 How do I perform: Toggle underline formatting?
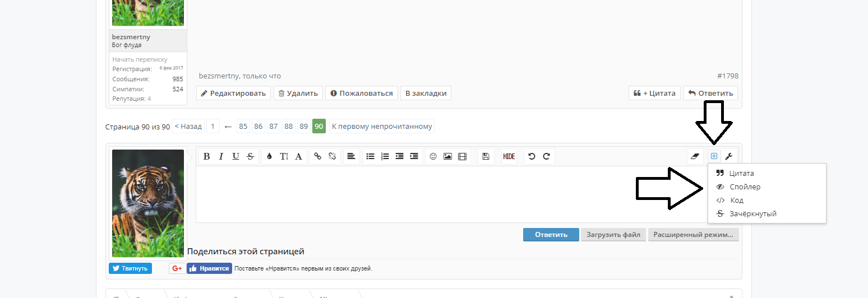coord(236,157)
